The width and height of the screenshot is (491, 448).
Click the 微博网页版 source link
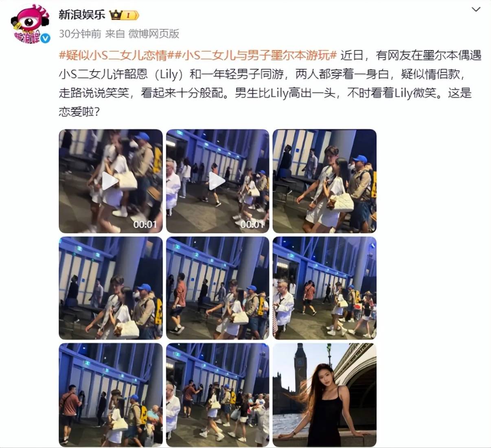[154, 34]
